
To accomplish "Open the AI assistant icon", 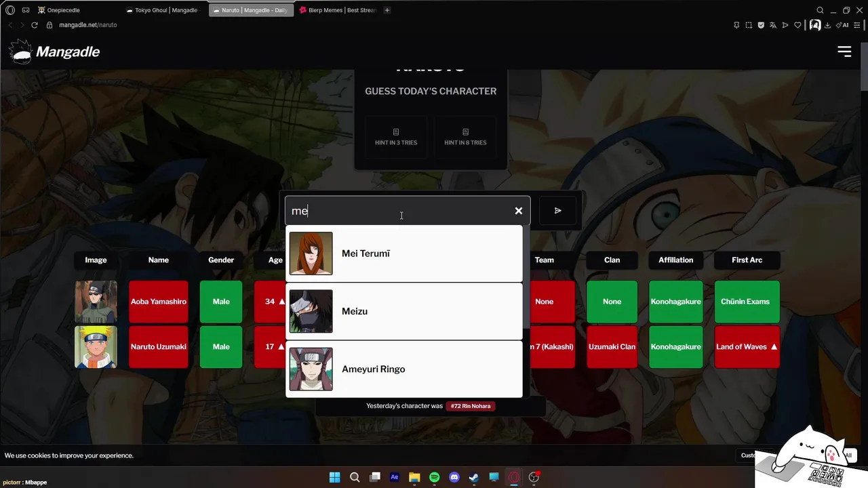I will pyautogui.click(x=843, y=25).
